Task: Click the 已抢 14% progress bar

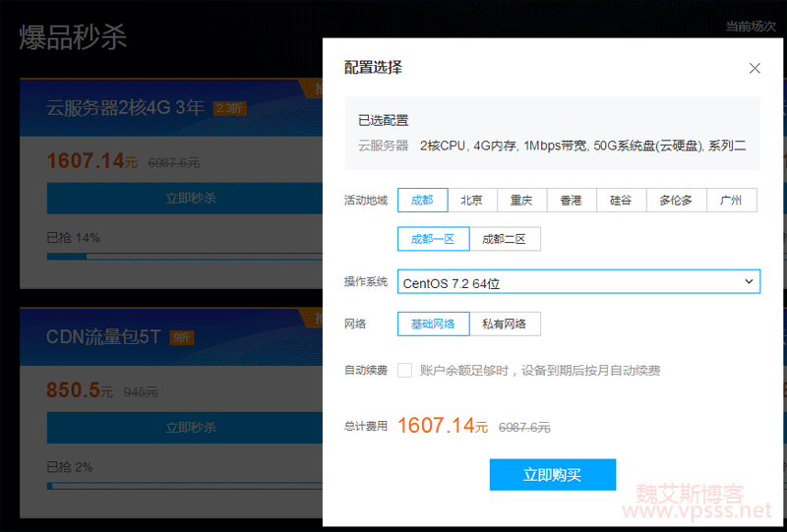Action: pyautogui.click(x=185, y=257)
